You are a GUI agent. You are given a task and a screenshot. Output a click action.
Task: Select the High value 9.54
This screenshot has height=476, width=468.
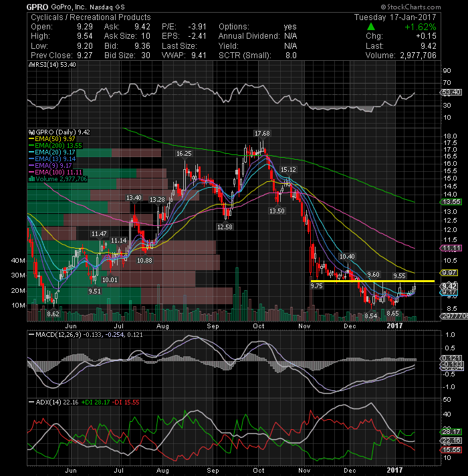[x=85, y=36]
